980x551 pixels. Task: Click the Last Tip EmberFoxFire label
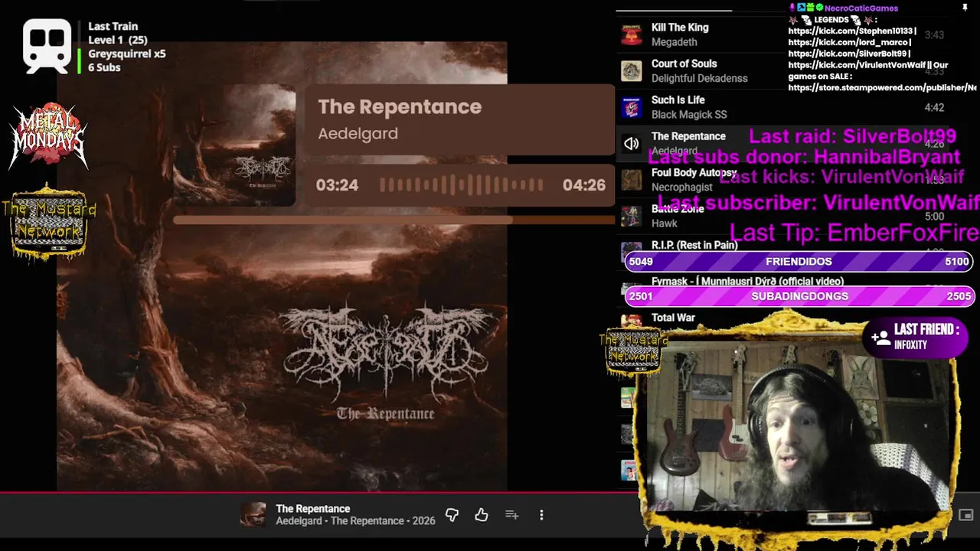[854, 233]
